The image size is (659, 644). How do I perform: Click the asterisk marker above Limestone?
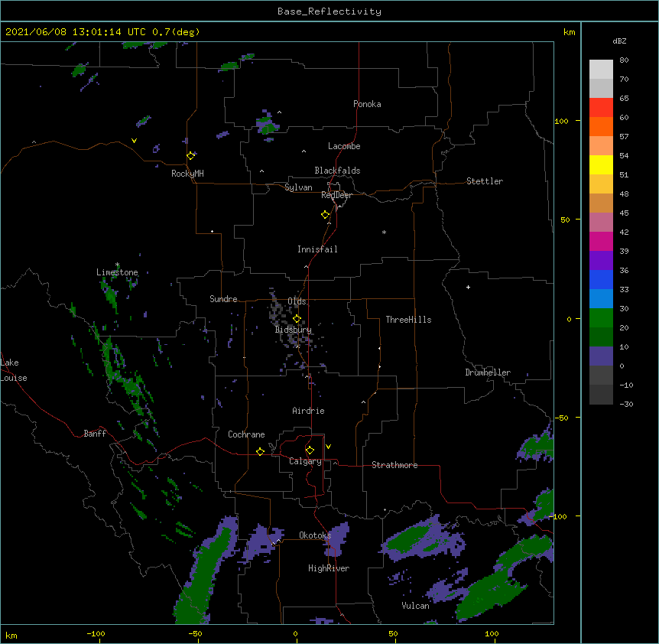click(117, 265)
